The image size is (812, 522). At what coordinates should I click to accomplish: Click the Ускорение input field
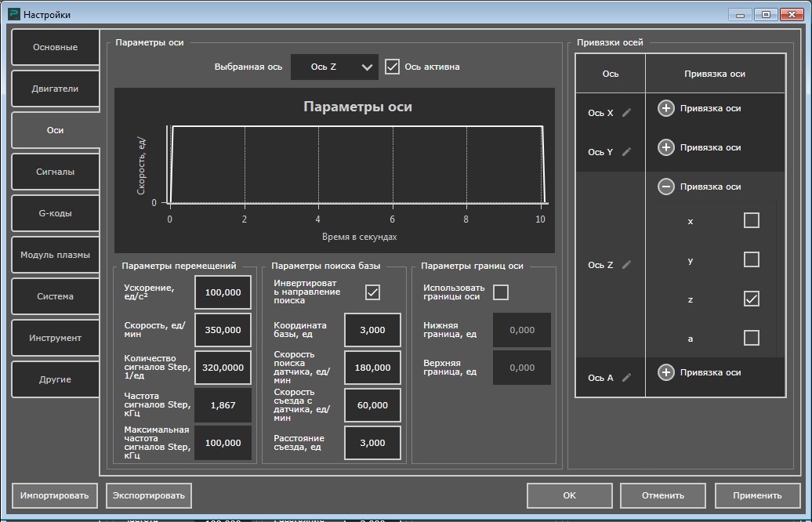coord(223,292)
